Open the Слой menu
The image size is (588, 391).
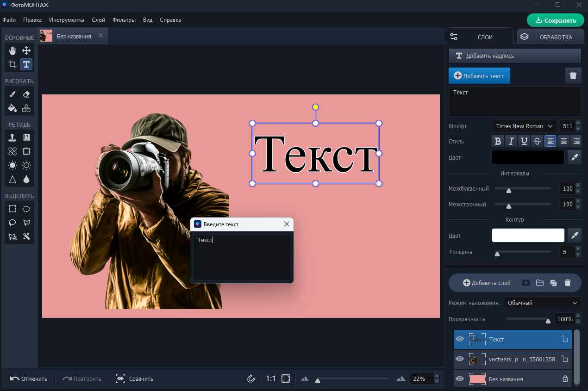pos(99,20)
